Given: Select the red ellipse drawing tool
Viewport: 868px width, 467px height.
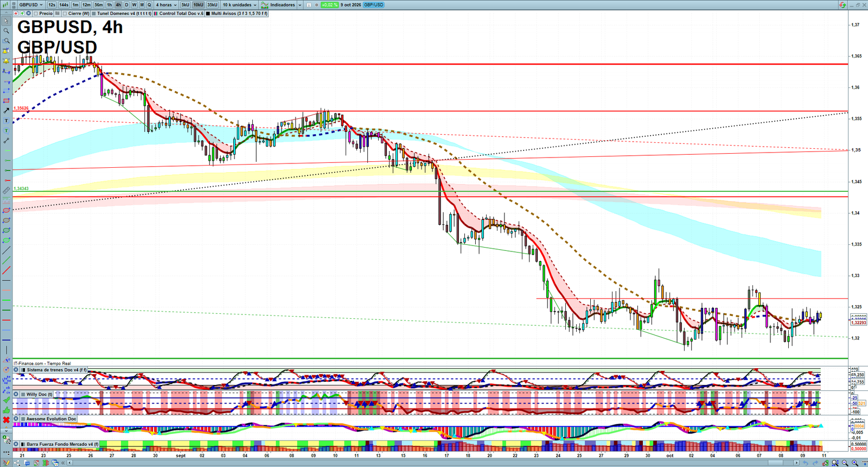Looking at the screenshot, I should [x=6, y=210].
